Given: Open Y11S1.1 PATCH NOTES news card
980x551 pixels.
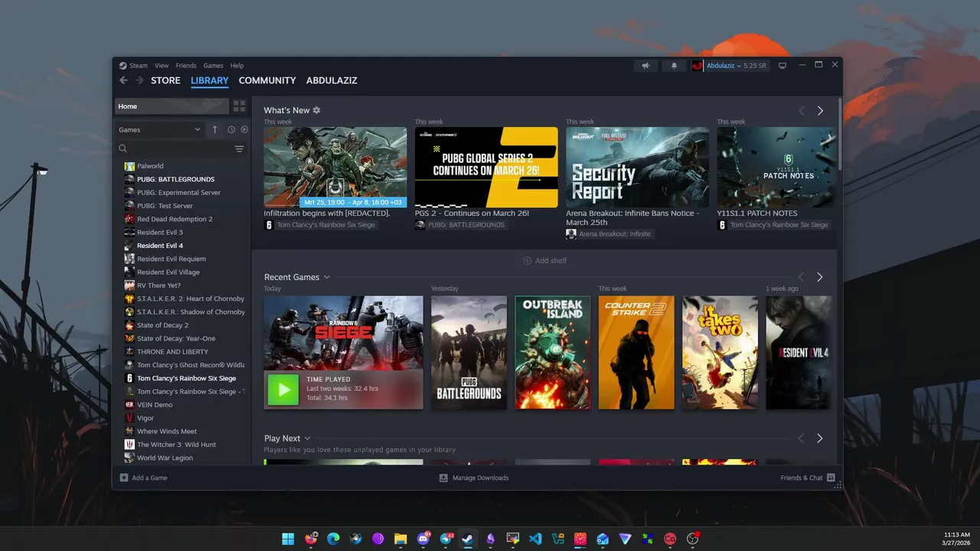Looking at the screenshot, I should (776, 167).
